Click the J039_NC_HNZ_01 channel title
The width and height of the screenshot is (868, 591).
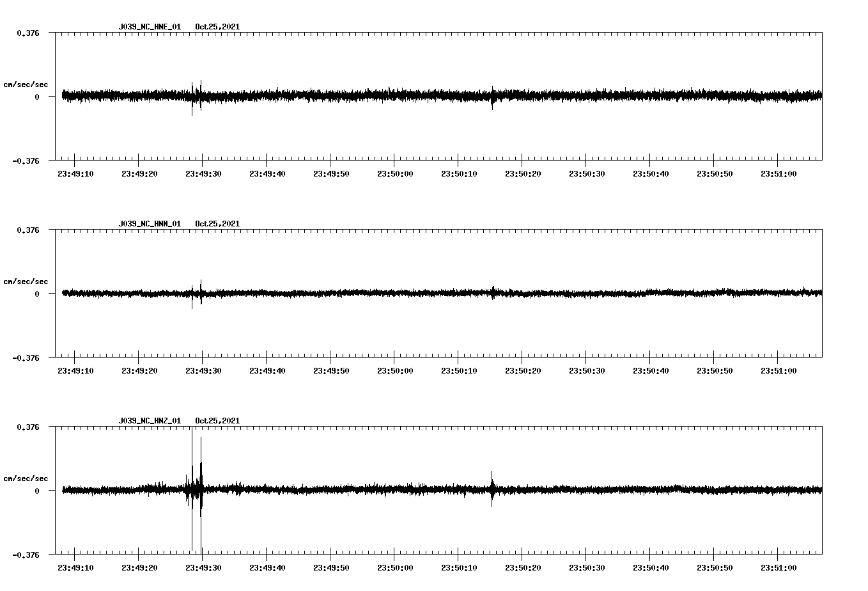tap(150, 421)
